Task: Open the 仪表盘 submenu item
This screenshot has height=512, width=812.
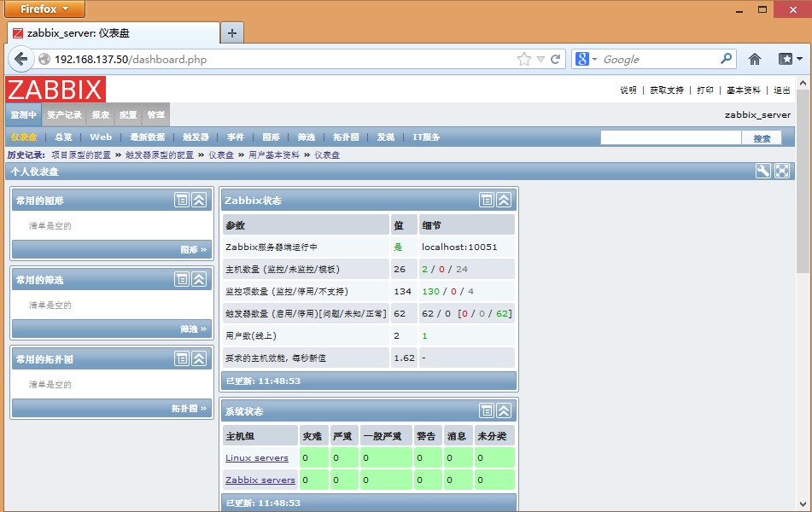Action: coord(24,137)
